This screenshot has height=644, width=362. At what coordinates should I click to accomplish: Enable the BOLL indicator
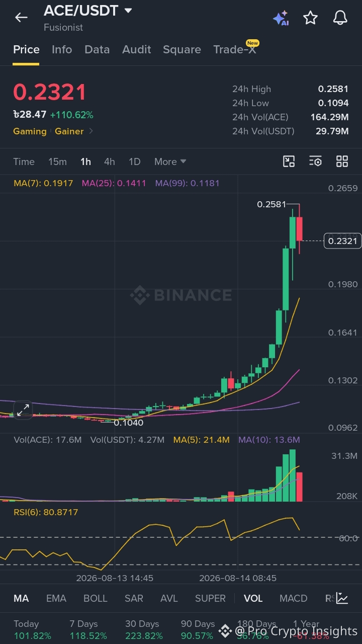96,598
